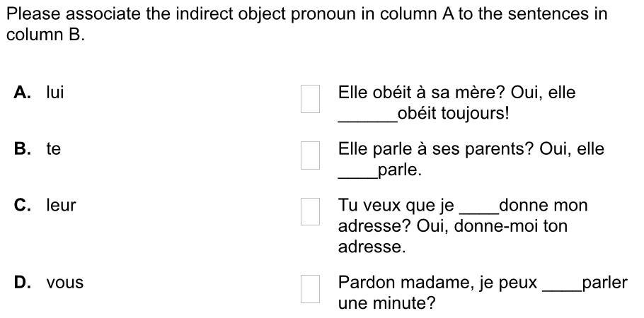Click answer box beside 'Tu veux que je'

(310, 211)
